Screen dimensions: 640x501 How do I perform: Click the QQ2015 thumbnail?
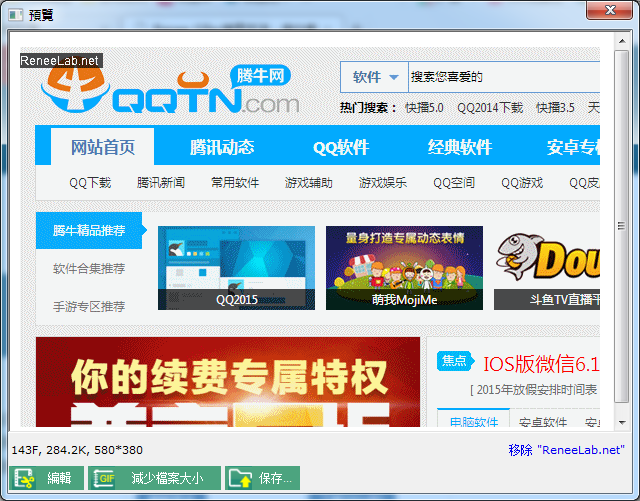(x=236, y=267)
